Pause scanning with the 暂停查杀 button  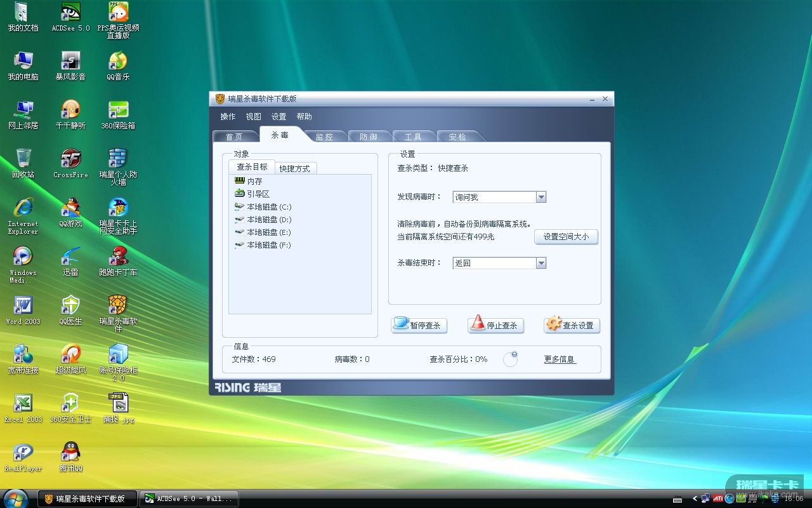(x=419, y=324)
